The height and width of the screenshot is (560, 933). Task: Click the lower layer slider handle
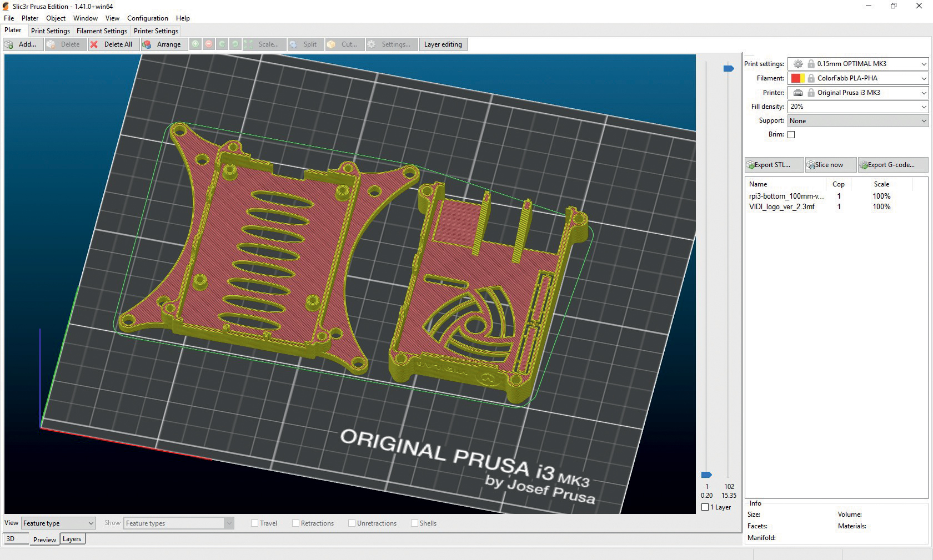click(x=706, y=475)
